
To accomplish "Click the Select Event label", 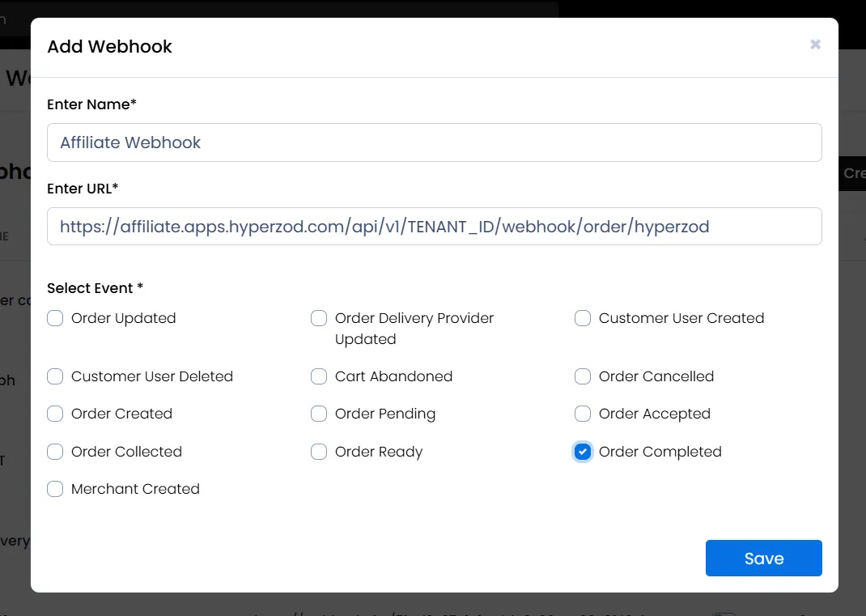I will point(95,288).
